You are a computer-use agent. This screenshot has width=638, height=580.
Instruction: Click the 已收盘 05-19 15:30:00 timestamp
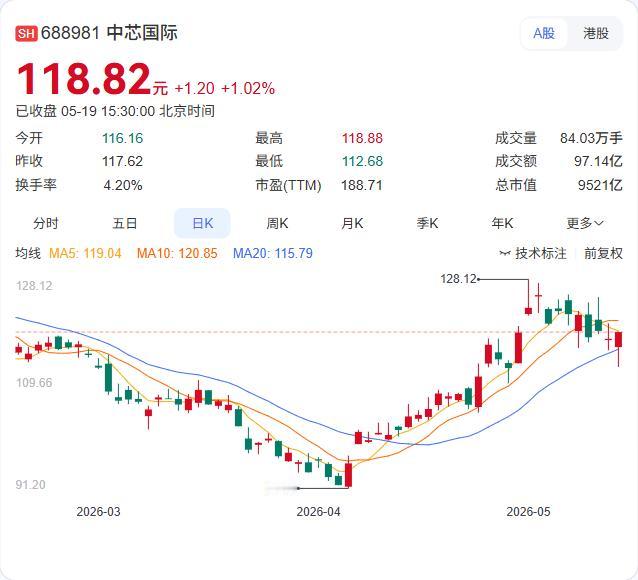[115, 111]
